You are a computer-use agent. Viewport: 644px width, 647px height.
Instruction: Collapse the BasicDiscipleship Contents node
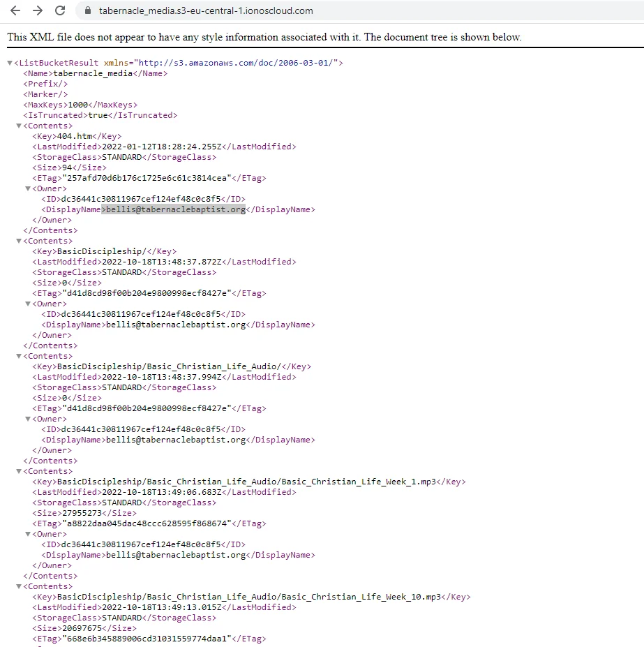tap(19, 241)
